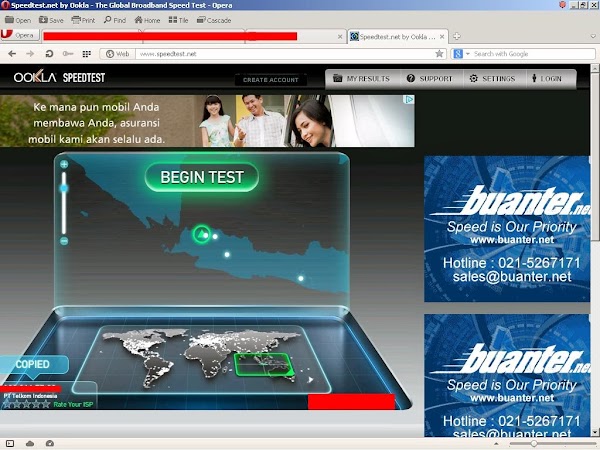Open the upper buanter.net ad

(507, 228)
